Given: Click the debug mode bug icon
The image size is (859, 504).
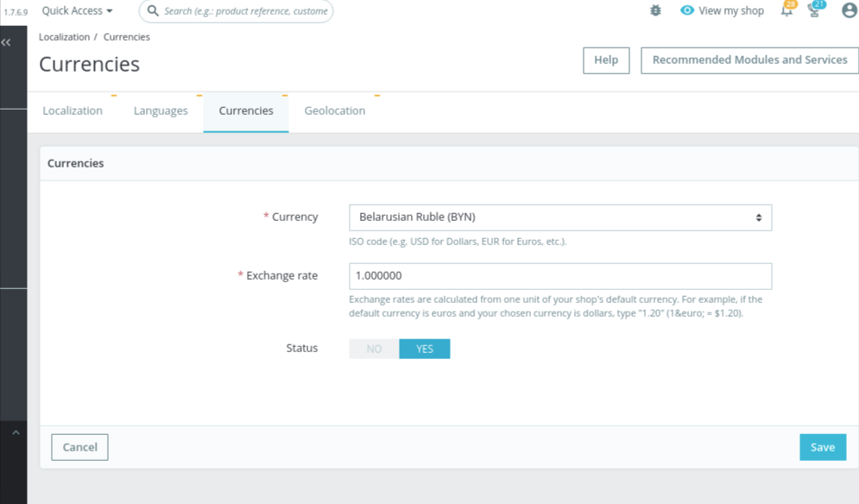Looking at the screenshot, I should point(655,10).
